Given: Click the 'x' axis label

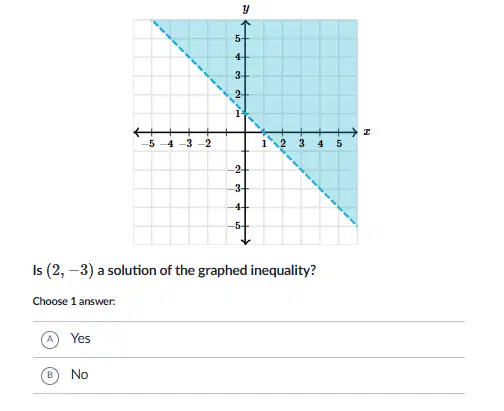Looking at the screenshot, I should 367,132.
